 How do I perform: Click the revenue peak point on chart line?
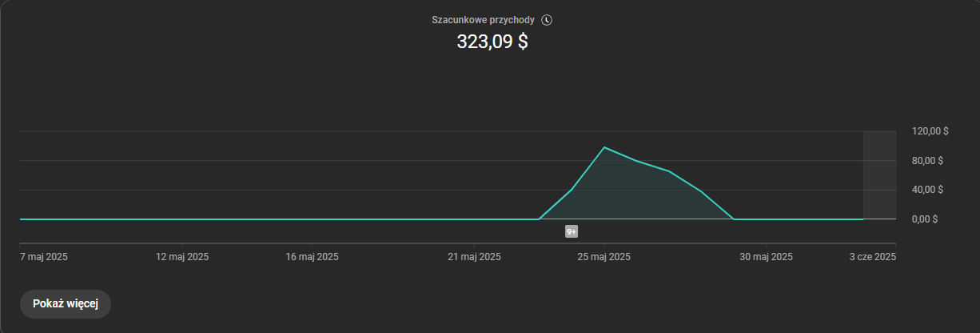pyautogui.click(x=604, y=147)
